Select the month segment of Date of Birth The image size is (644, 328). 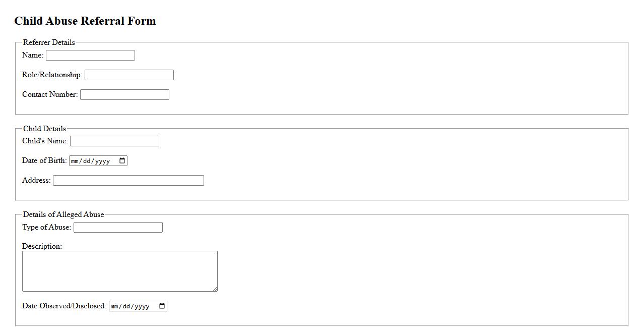click(75, 161)
